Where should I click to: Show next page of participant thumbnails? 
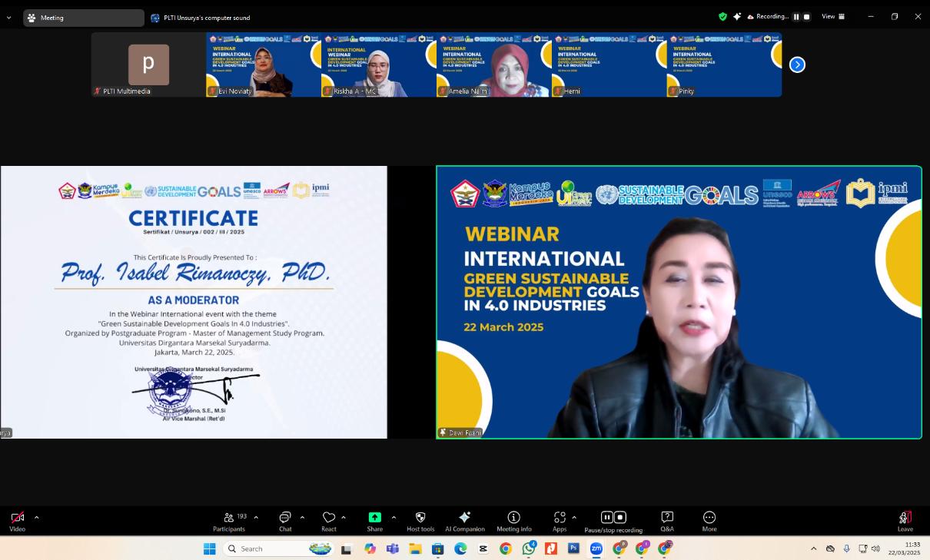(x=797, y=65)
